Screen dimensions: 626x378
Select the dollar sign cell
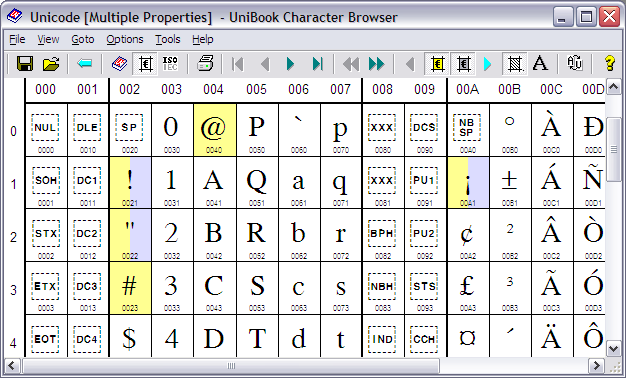[x=130, y=336]
